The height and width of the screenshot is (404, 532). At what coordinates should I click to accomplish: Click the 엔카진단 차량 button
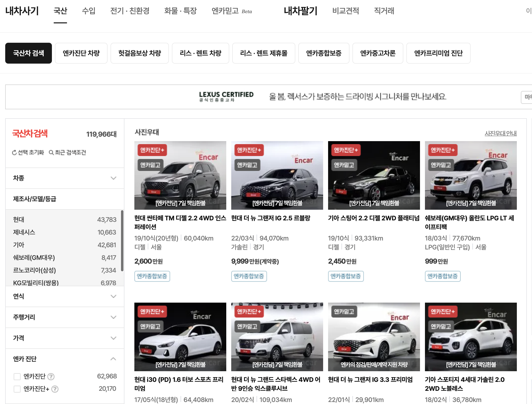pos(81,53)
